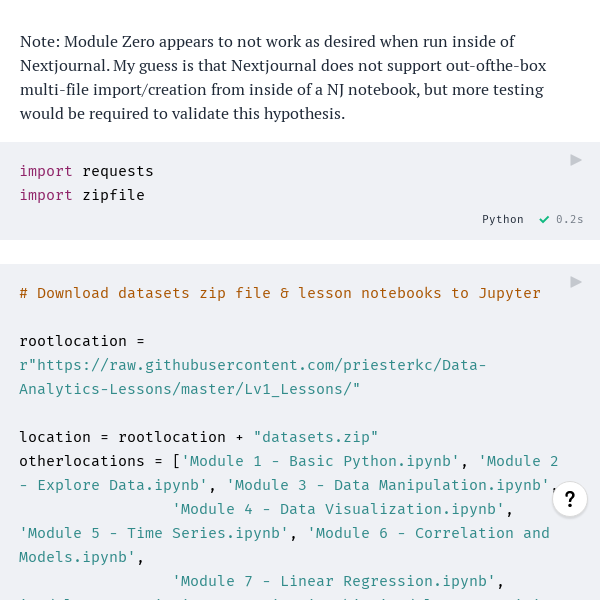The image size is (600, 600).
Task: Click the Python language label
Action: [502, 219]
